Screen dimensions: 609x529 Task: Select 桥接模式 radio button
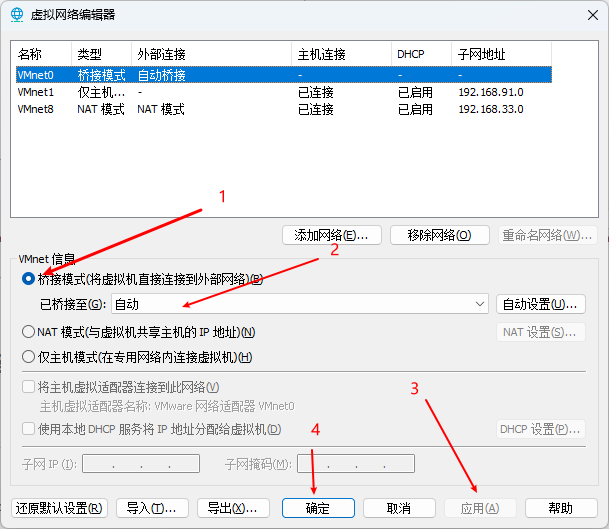(x=28, y=279)
